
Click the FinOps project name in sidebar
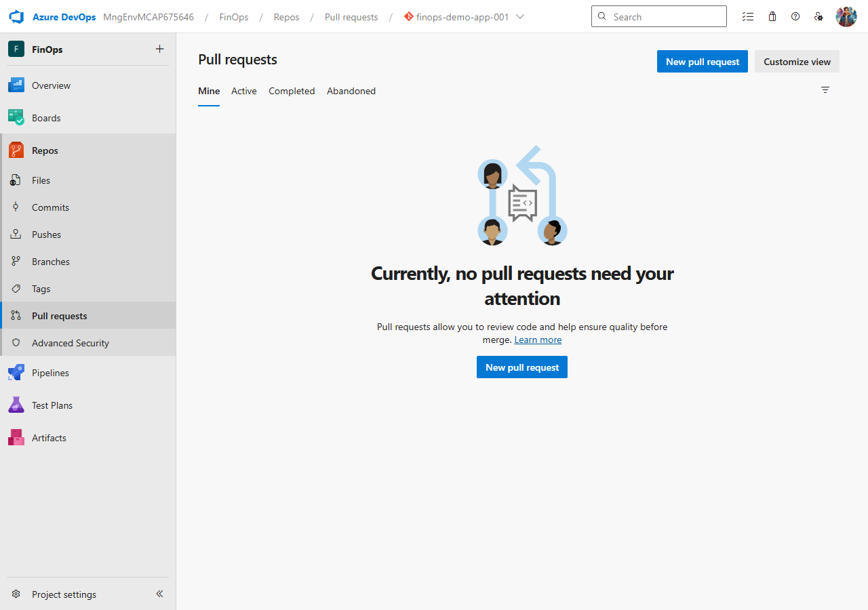(47, 49)
